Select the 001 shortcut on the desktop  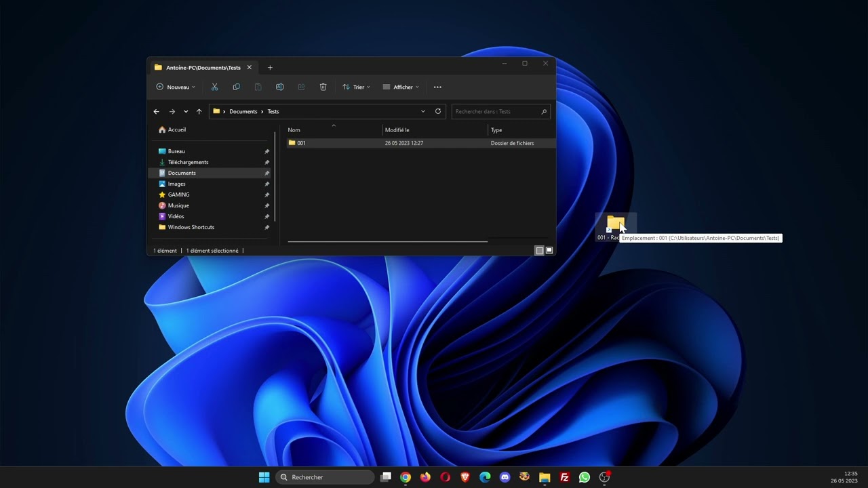(x=616, y=228)
